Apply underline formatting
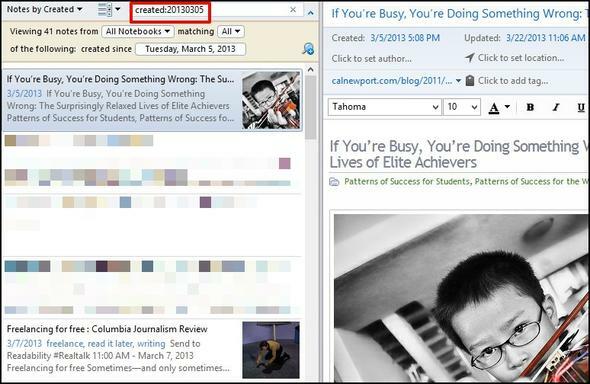The width and height of the screenshot is (590, 384). click(x=581, y=108)
